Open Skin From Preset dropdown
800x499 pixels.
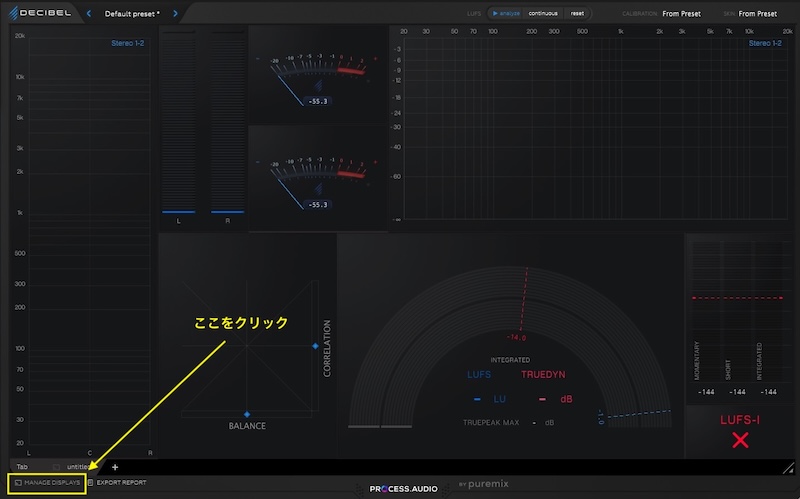point(757,14)
